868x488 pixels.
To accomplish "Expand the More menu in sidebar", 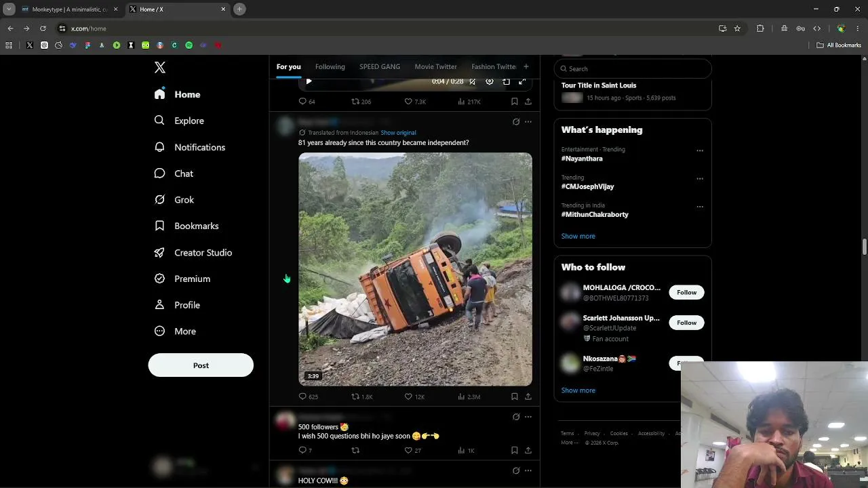I will [175, 331].
